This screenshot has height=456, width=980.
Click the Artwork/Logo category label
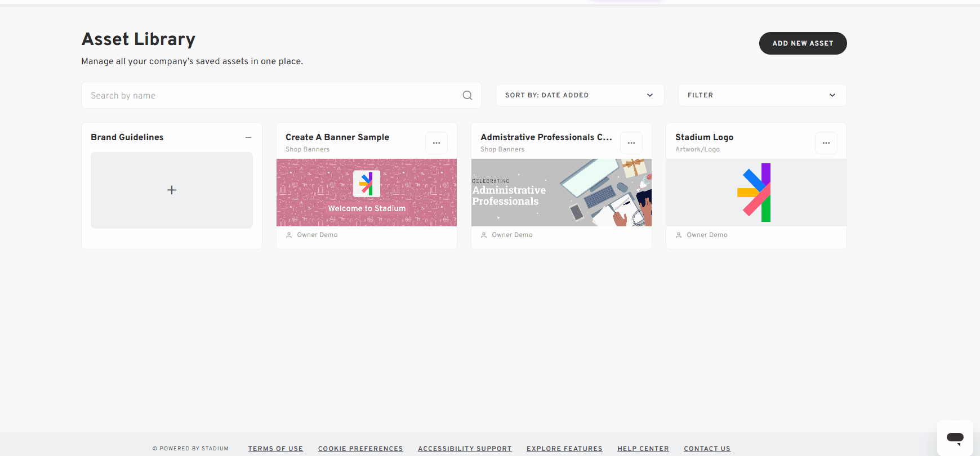point(697,149)
